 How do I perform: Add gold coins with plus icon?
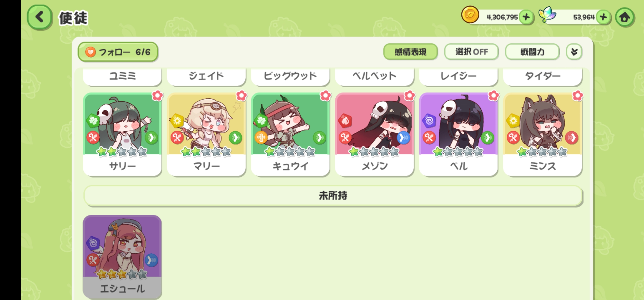coord(526,17)
